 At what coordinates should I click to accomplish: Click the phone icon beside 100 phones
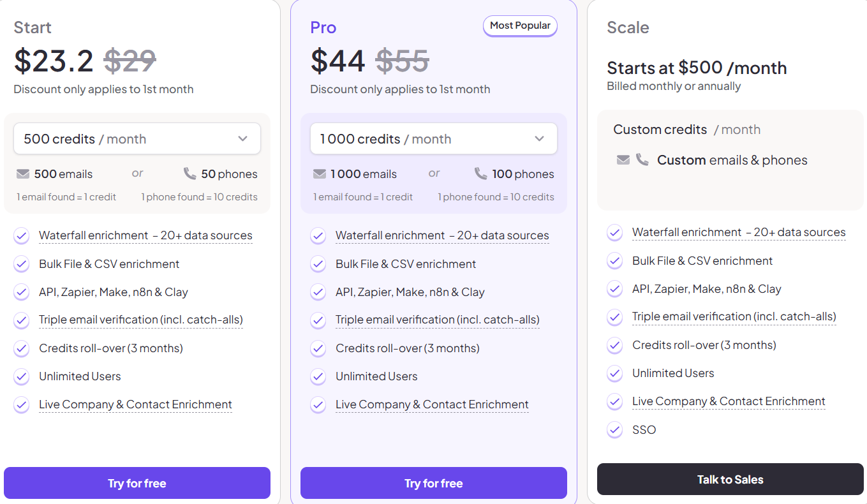pyautogui.click(x=480, y=173)
